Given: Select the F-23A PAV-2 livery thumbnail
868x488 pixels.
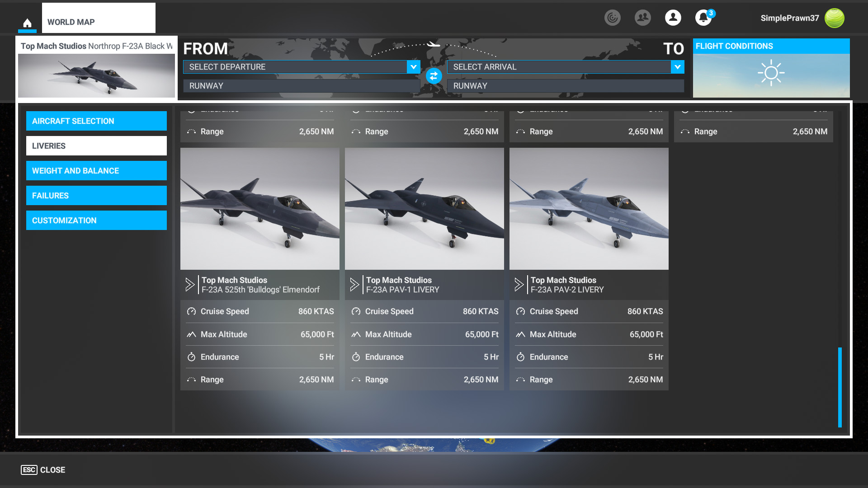Looking at the screenshot, I should 589,209.
